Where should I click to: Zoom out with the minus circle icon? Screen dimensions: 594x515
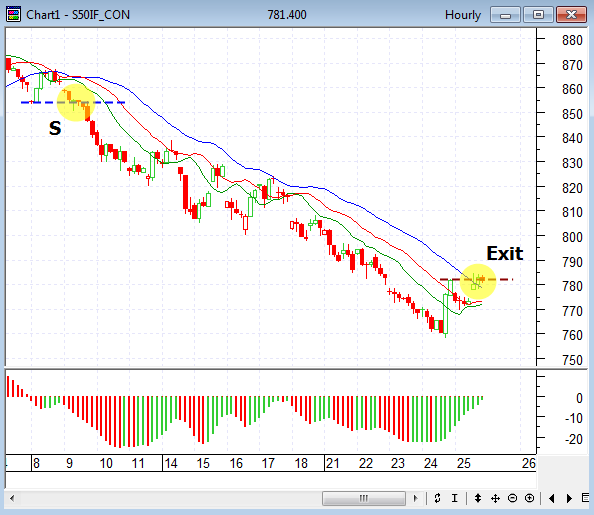[512, 498]
